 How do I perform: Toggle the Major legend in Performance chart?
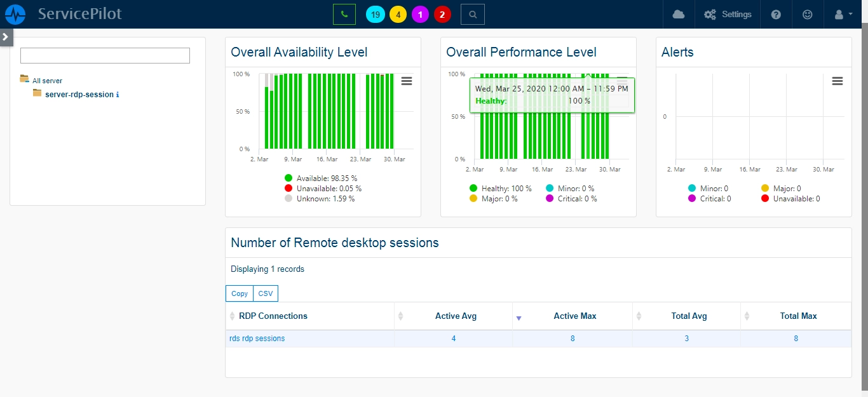[494, 198]
